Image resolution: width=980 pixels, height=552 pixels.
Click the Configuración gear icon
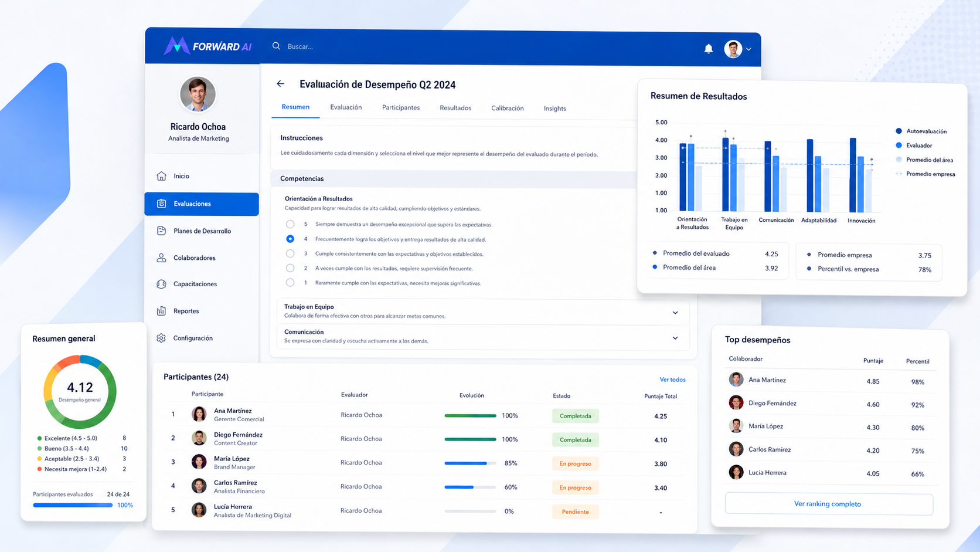pos(162,338)
